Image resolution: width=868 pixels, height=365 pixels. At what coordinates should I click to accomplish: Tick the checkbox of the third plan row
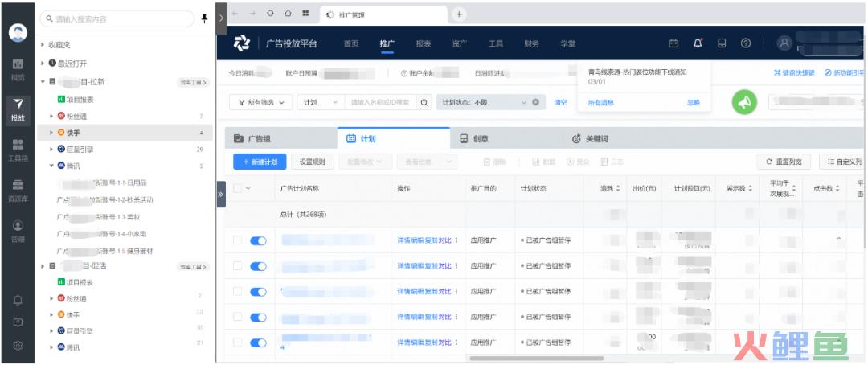(237, 291)
